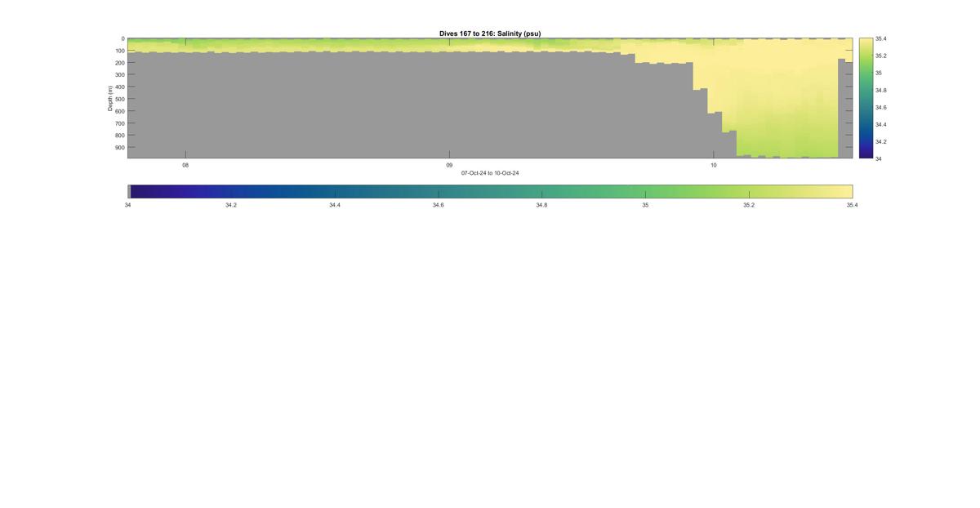The width and height of the screenshot is (980, 508).
Task: Click the 34 label at vertical colorbar bottom
Action: [878, 158]
